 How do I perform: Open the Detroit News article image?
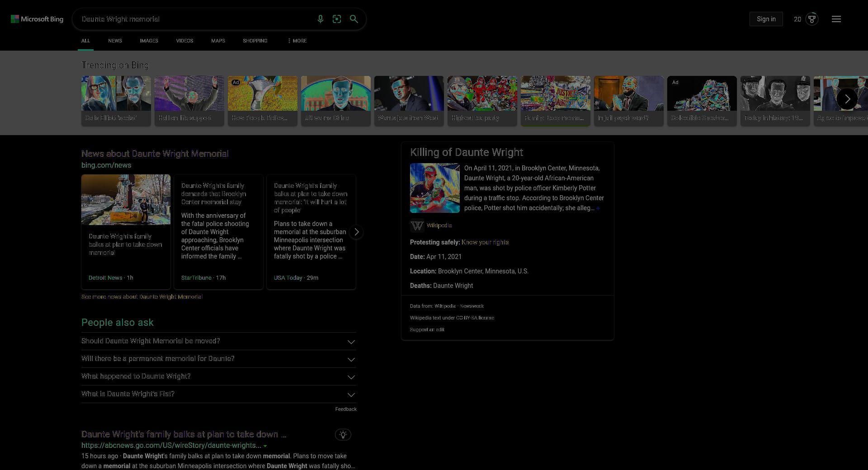(x=126, y=200)
